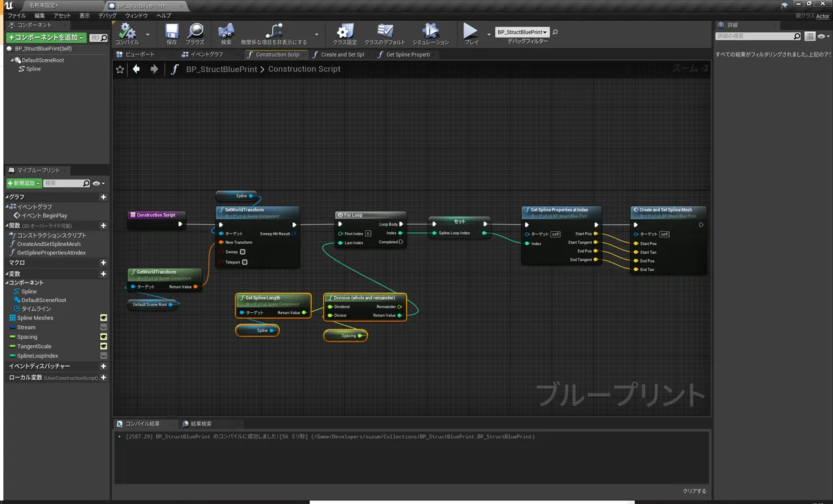
Task: Open Class Settings toolbar icon
Action: 345,31
